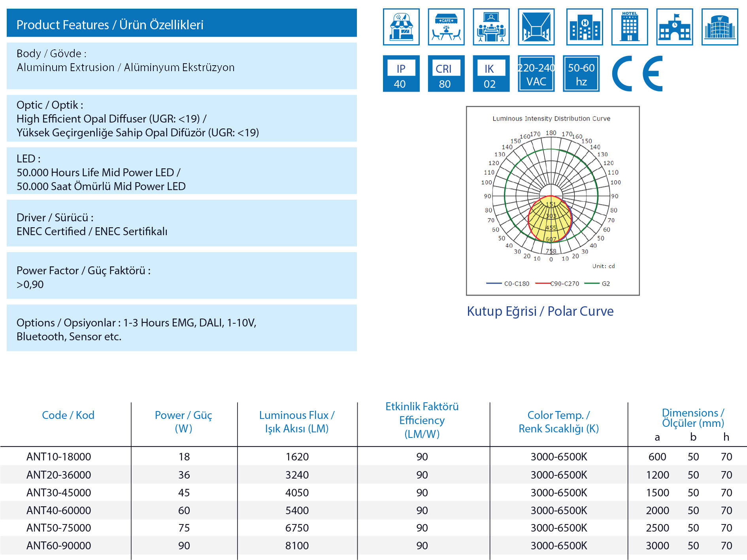Image resolution: width=747 pixels, height=560 pixels.
Task: Select the CAFE application icon
Action: pos(446,27)
